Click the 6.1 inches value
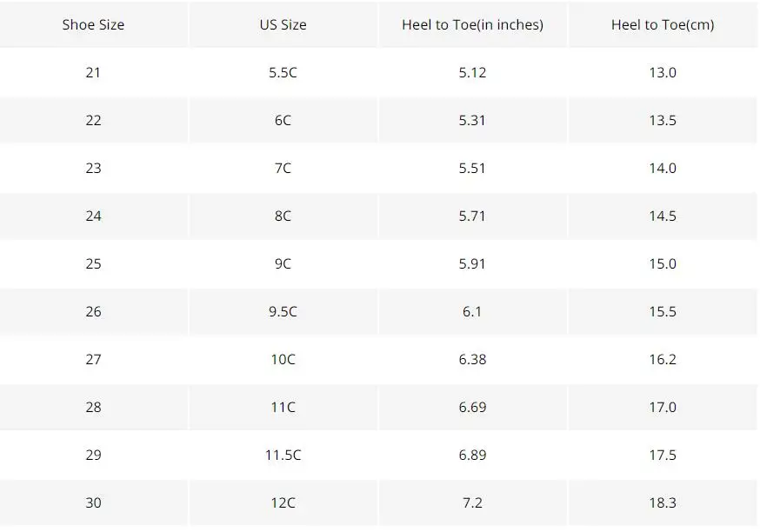Image resolution: width=760 pixels, height=532 pixels. (472, 311)
